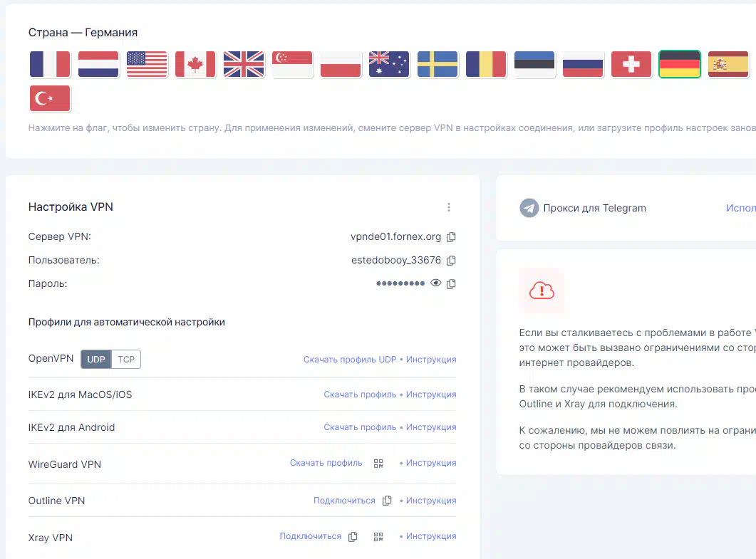Switch country to the United States flag
Viewport: 756px width, 559px height.
147,64
